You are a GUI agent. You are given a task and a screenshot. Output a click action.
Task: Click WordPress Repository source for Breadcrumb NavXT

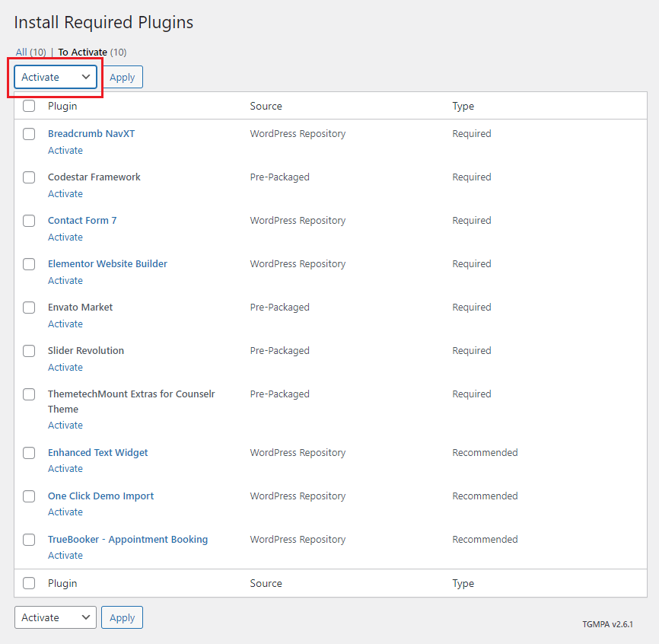298,134
